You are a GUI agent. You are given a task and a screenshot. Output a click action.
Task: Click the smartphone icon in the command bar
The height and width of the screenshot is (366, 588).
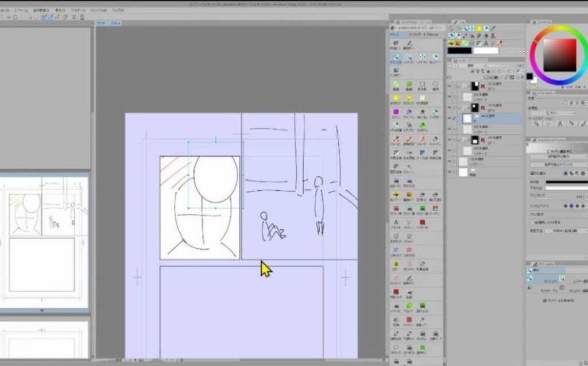pyautogui.click(x=82, y=17)
